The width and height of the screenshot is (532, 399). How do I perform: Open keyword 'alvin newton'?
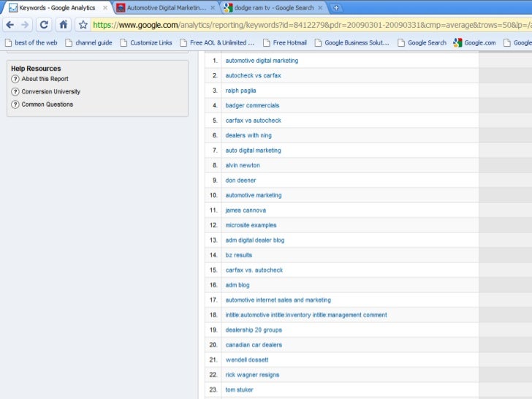(x=243, y=165)
